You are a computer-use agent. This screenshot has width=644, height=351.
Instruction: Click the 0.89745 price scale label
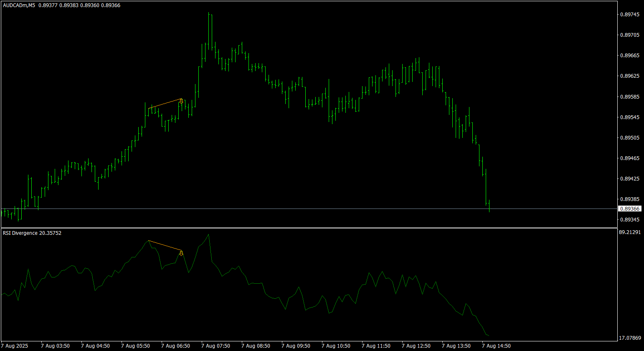tap(630, 14)
